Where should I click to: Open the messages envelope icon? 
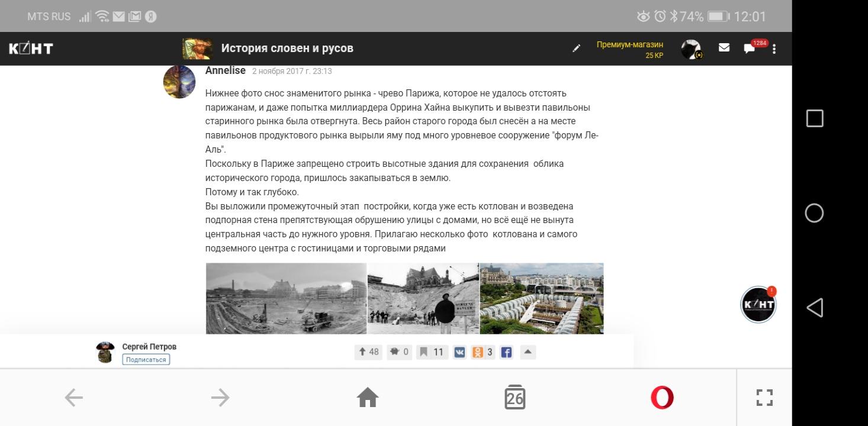point(724,48)
